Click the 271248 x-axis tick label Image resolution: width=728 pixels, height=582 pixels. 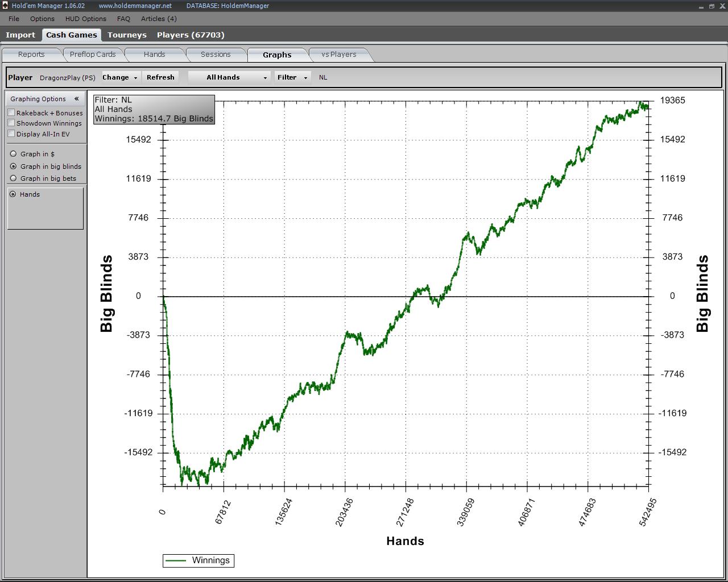[405, 512]
